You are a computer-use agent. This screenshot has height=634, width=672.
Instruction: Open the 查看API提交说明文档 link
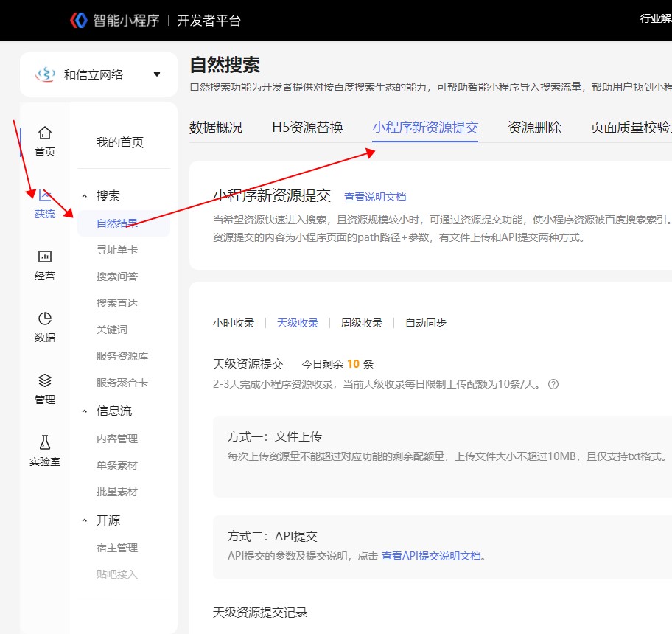tap(431, 556)
